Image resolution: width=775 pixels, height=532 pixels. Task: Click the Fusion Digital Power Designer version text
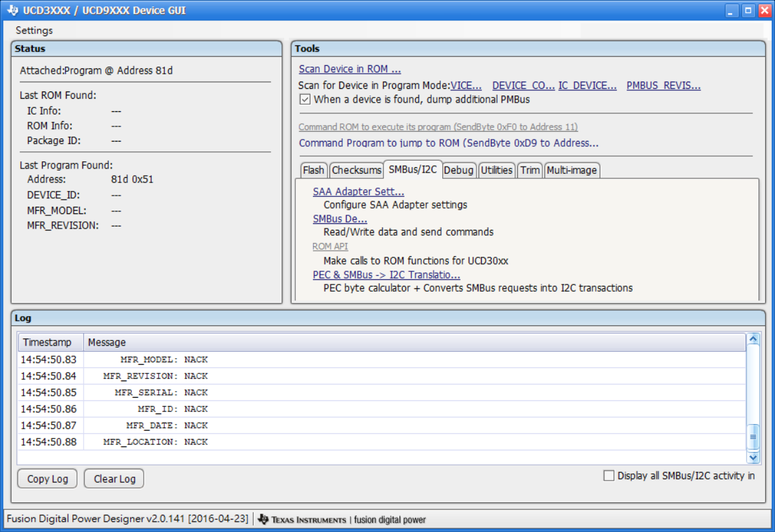click(x=128, y=519)
